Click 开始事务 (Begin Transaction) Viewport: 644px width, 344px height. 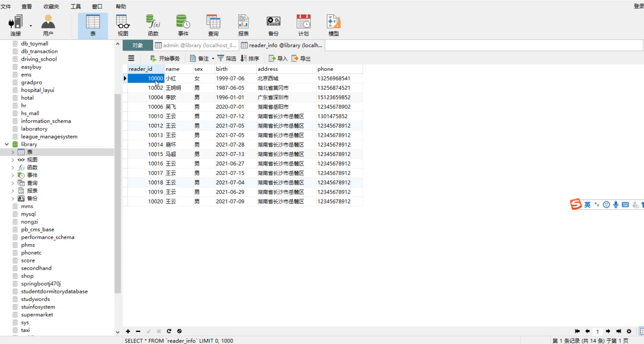(165, 58)
